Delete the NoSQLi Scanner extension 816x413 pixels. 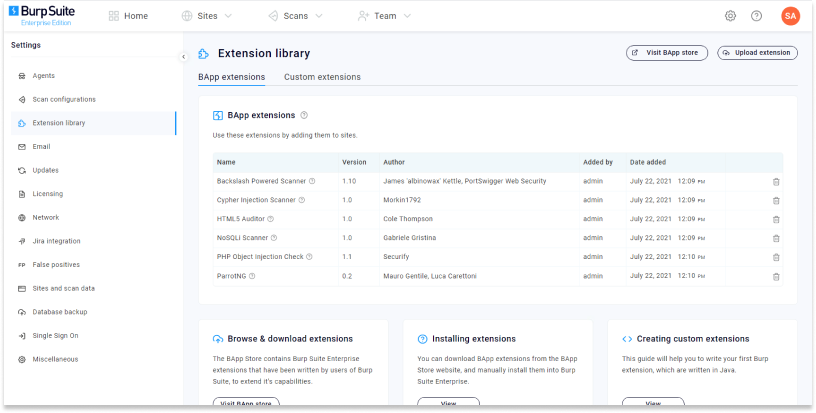[x=775, y=238]
